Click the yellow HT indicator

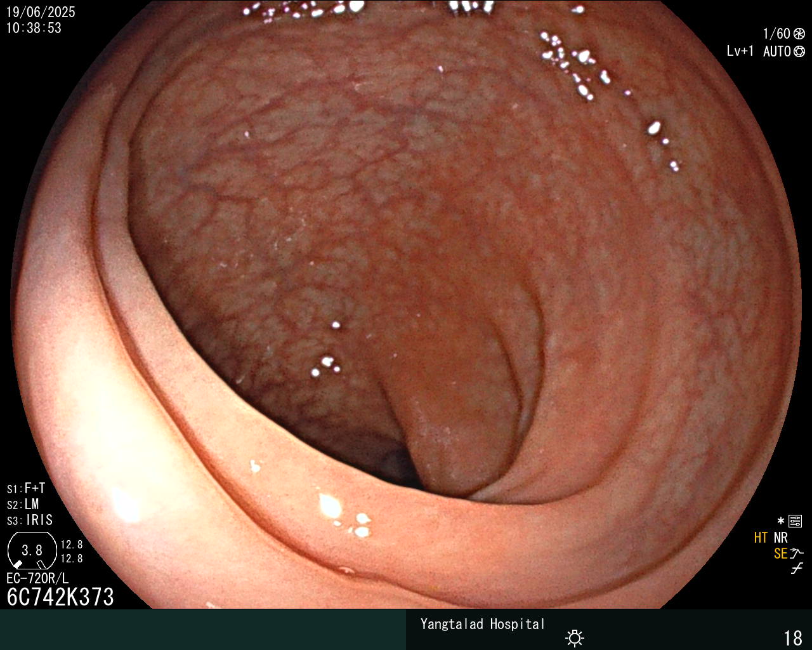click(761, 538)
